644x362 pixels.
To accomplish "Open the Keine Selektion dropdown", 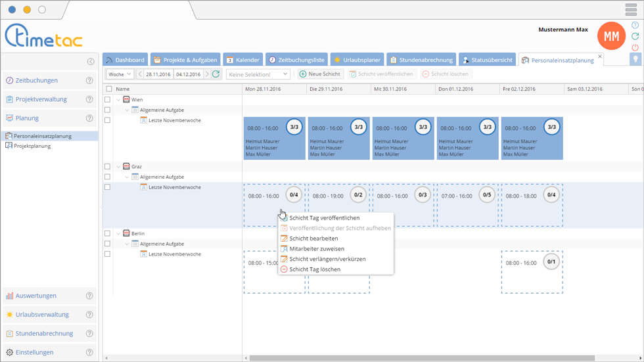I will coord(258,74).
